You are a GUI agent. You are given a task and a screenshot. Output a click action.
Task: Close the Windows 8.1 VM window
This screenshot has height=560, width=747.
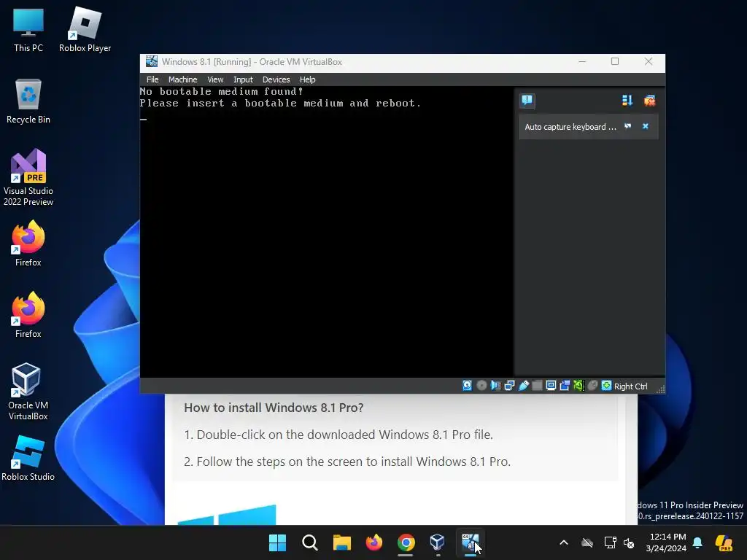click(649, 61)
